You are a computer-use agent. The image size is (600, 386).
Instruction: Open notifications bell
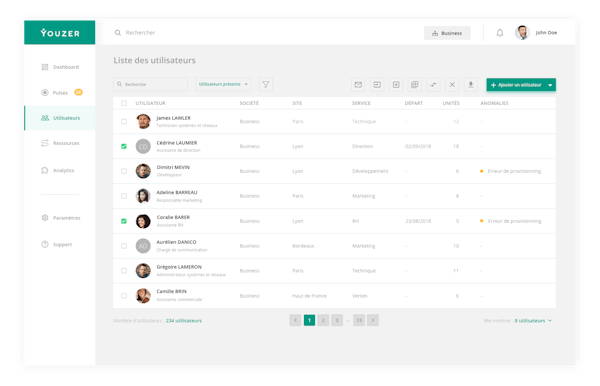500,33
